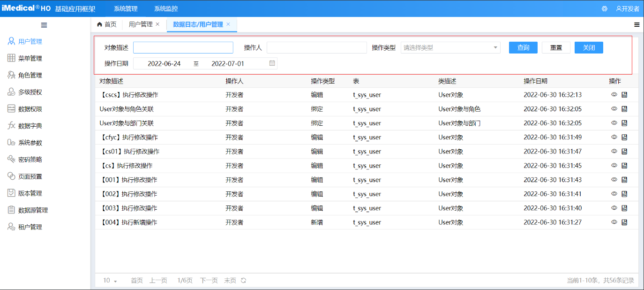Click the refresh icon in pagination bar
Image resolution: width=644 pixels, height=290 pixels.
point(243,281)
